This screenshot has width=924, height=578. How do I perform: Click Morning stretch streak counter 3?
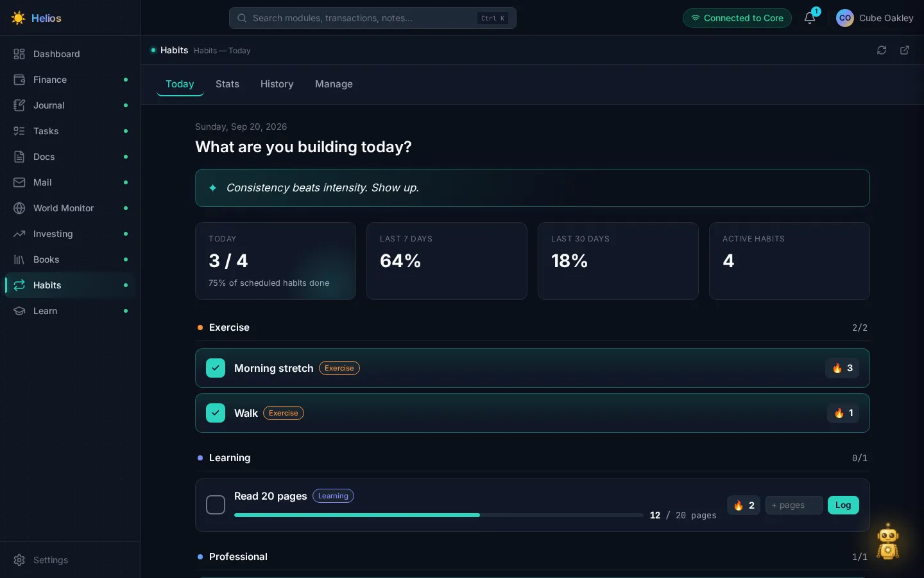pyautogui.click(x=842, y=368)
